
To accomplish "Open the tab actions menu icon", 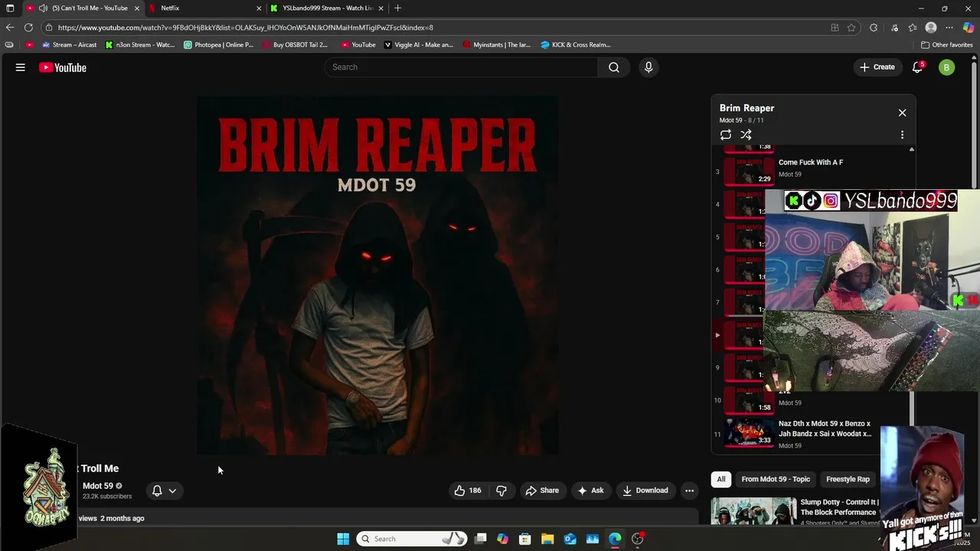I will [10, 8].
